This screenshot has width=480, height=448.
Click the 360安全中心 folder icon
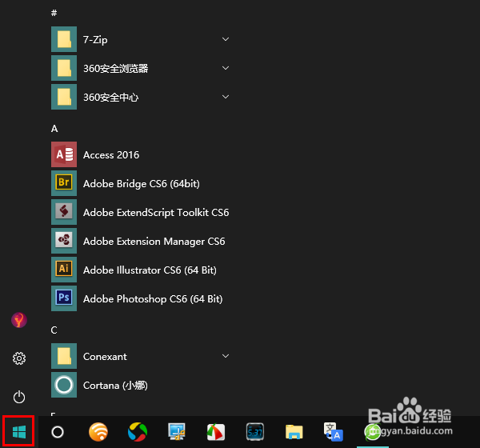coord(64,97)
